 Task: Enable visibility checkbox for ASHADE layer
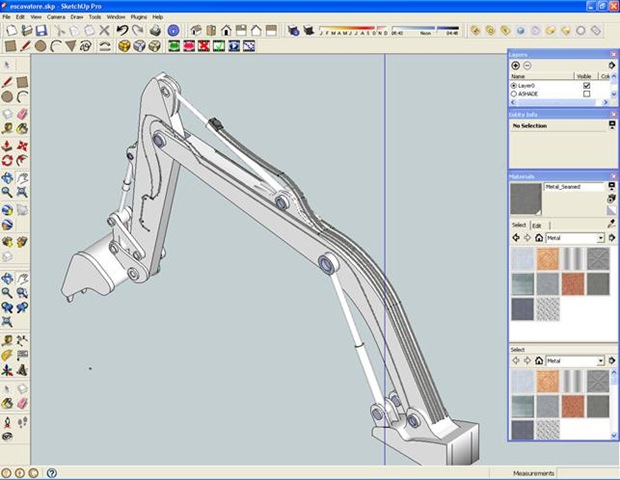586,94
